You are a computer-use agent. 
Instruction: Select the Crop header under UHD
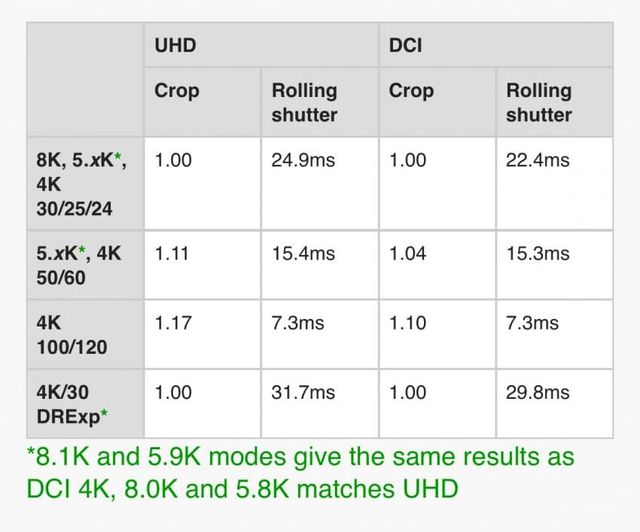[177, 91]
